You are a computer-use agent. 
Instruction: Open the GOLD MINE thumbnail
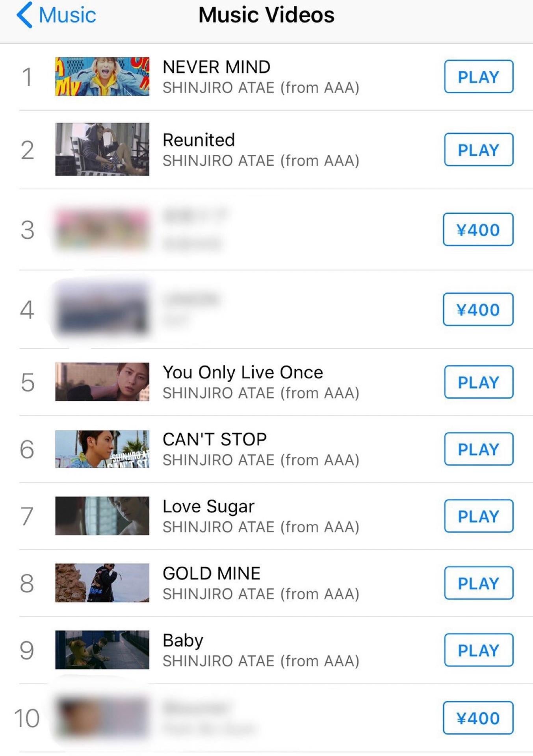pyautogui.click(x=102, y=583)
